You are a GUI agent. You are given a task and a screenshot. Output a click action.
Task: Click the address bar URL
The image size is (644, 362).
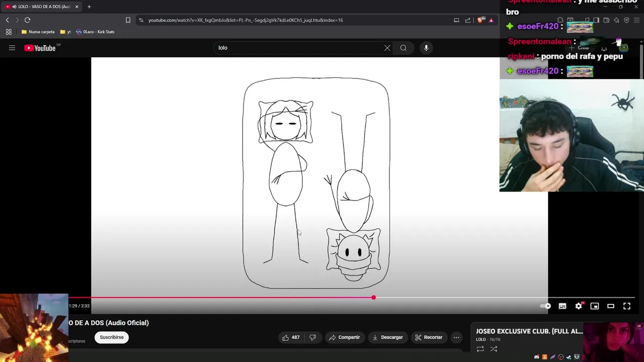click(x=246, y=20)
